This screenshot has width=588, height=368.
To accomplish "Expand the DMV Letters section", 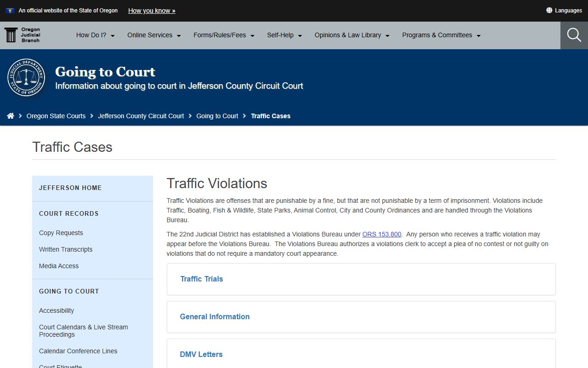I will point(361,353).
